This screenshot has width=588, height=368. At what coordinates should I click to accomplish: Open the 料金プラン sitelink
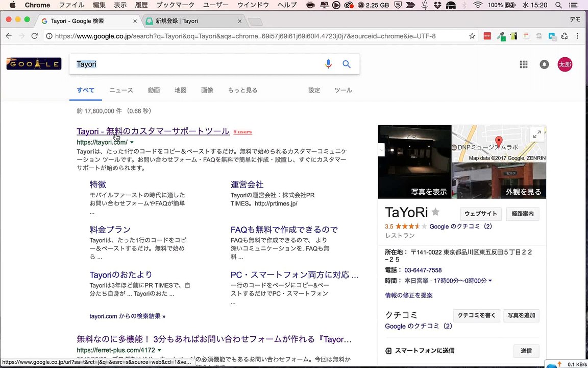click(110, 229)
